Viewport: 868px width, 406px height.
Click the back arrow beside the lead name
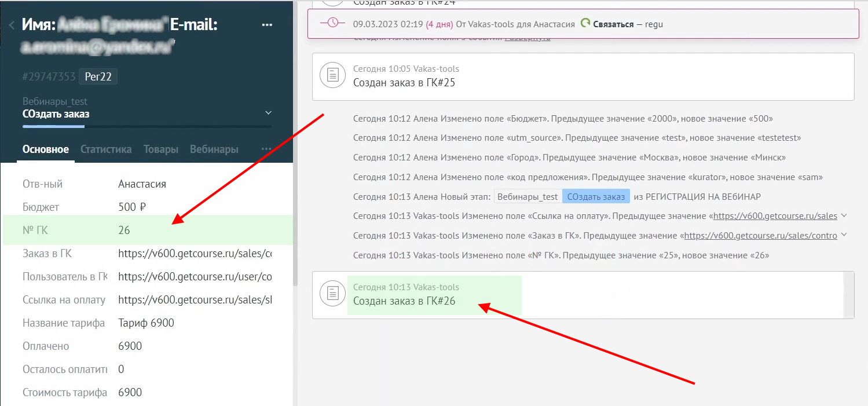[x=12, y=25]
